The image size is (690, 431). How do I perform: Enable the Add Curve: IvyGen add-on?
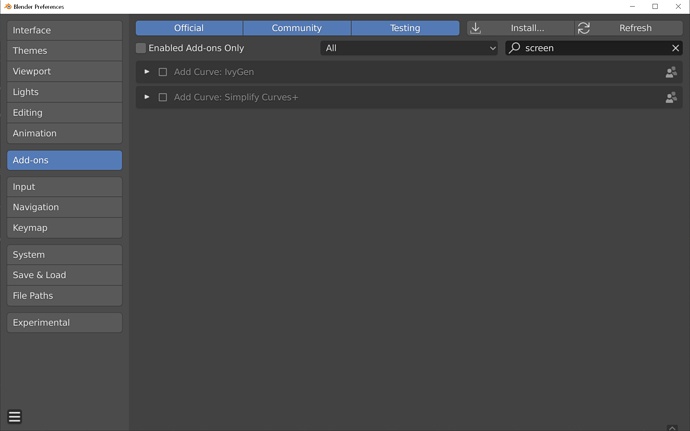point(163,72)
